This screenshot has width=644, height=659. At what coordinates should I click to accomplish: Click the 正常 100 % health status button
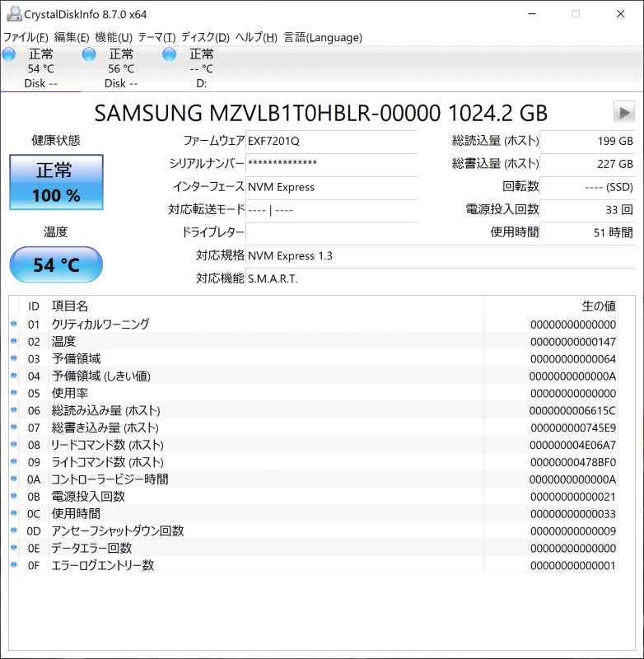(x=56, y=182)
